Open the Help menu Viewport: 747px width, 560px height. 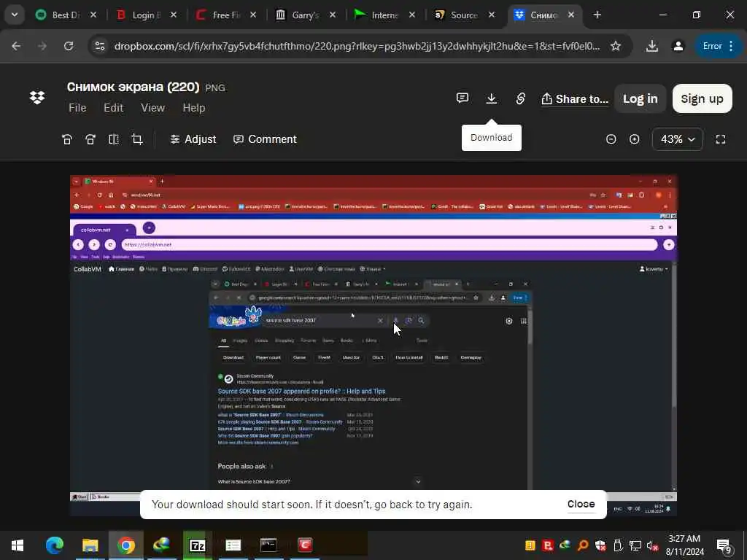[194, 108]
